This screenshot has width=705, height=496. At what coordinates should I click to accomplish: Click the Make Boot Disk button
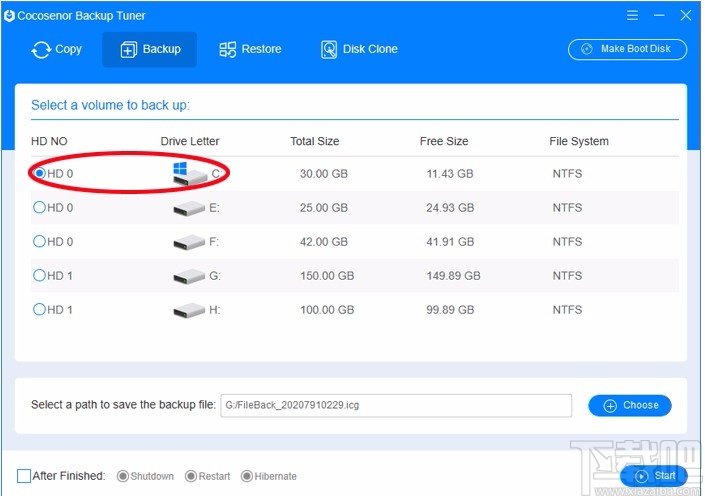point(627,49)
